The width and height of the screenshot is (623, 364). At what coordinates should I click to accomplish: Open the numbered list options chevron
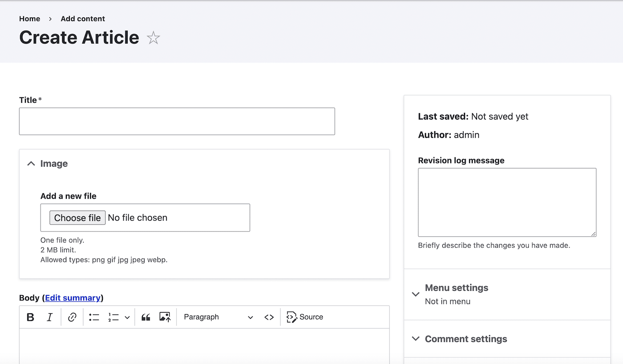click(127, 317)
